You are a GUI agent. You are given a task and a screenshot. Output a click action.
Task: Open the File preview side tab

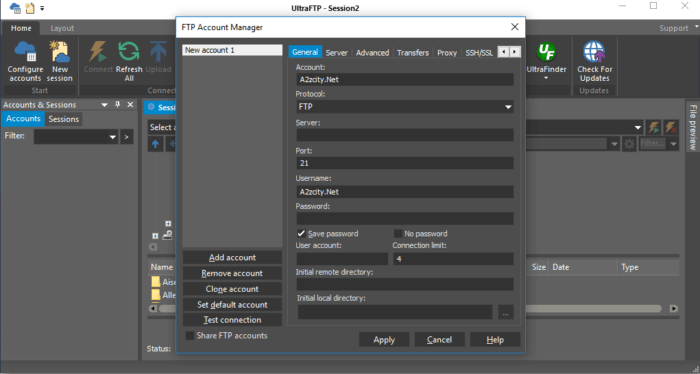pos(692,127)
